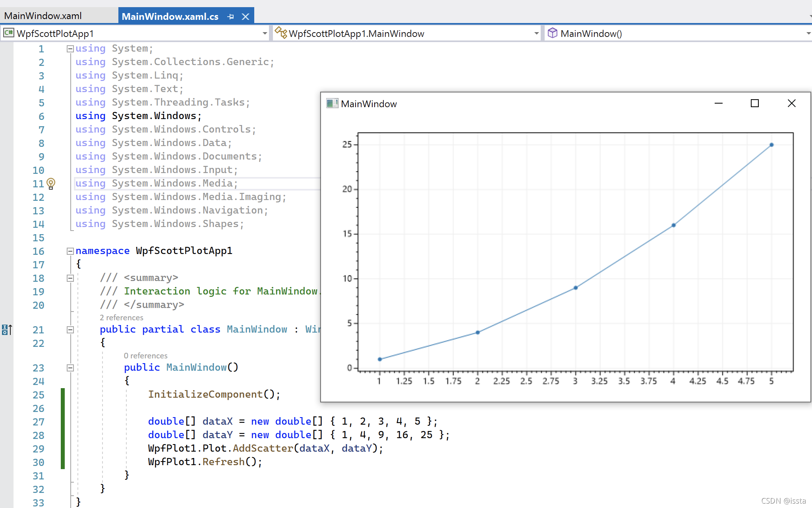Collapse the MainWindow() constructor outline
Image resolution: width=812 pixels, height=508 pixels.
point(70,368)
